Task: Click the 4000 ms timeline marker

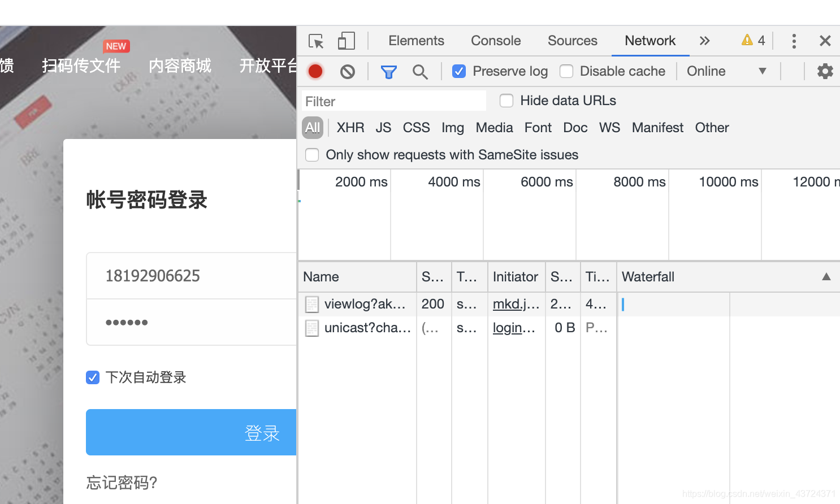Action: point(454,182)
